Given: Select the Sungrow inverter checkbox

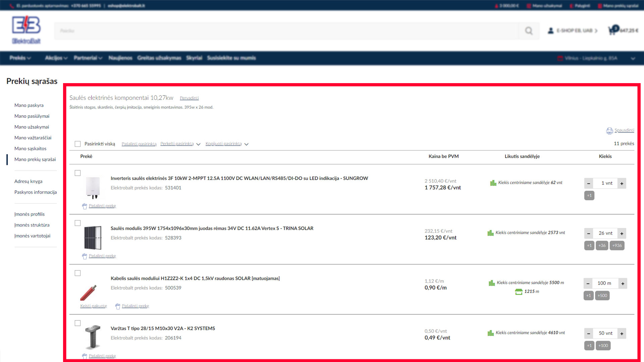Looking at the screenshot, I should point(78,173).
